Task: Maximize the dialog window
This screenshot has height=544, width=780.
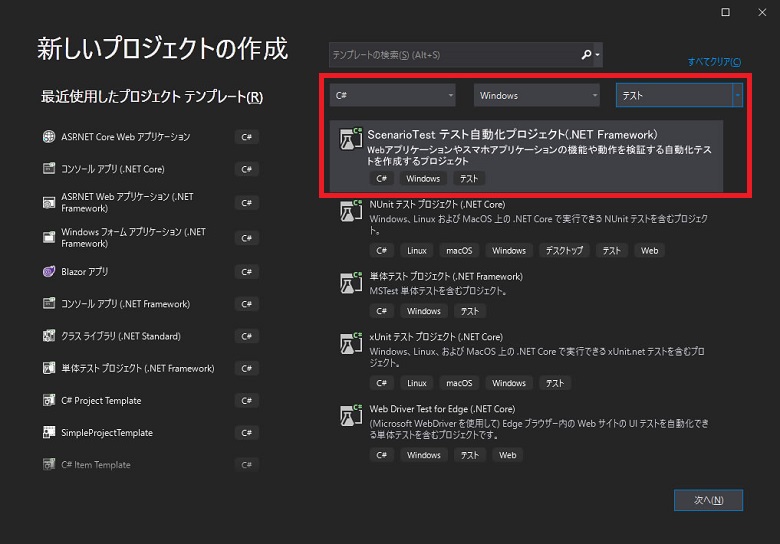Action: click(x=726, y=12)
